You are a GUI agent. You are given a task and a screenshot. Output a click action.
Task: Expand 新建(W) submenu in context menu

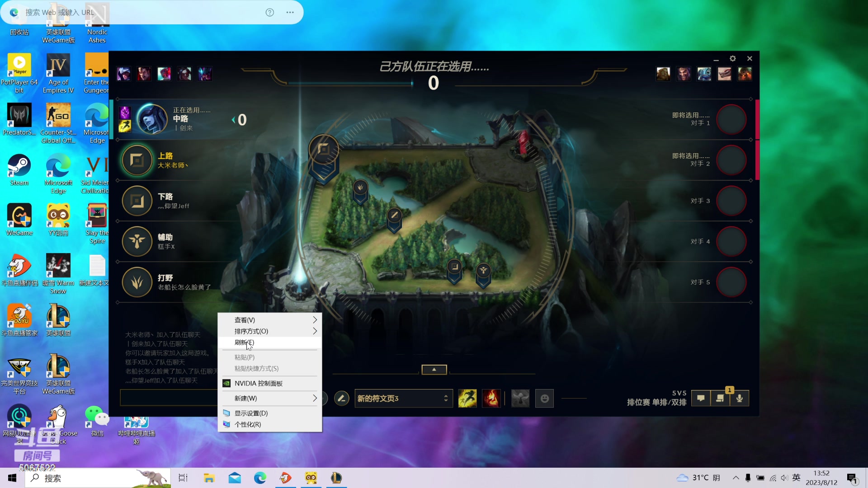pyautogui.click(x=270, y=398)
